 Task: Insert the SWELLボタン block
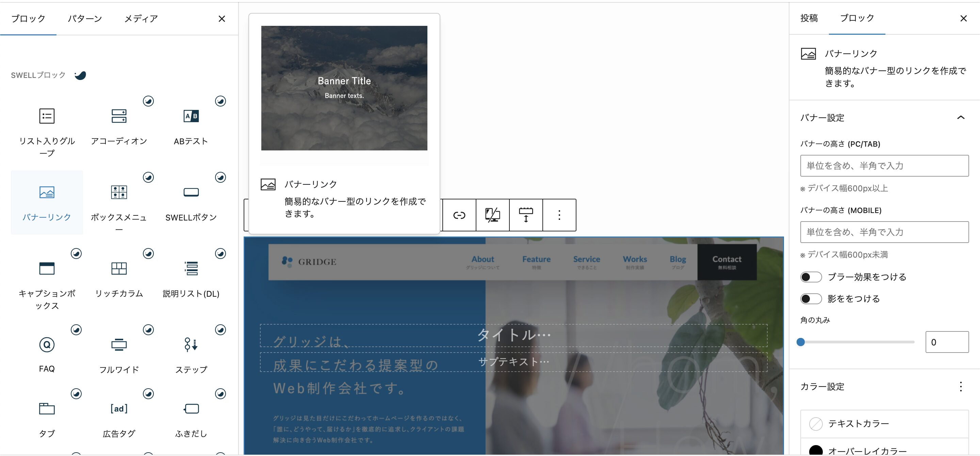coord(191,193)
